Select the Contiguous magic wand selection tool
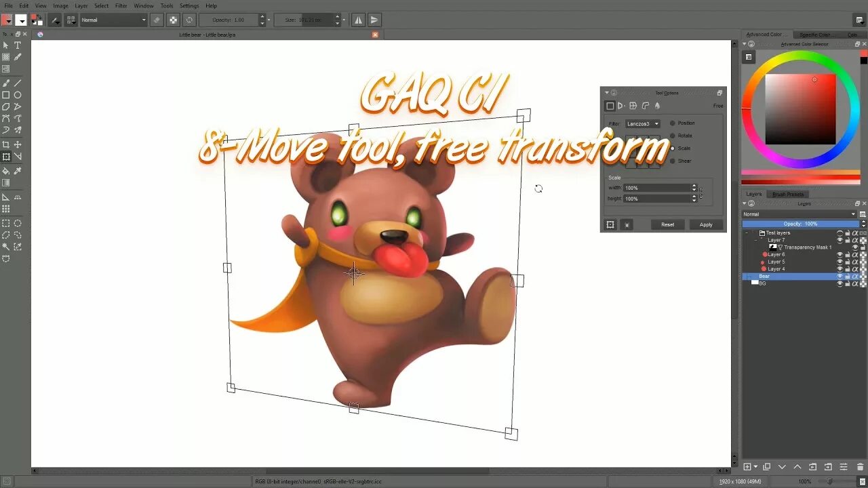This screenshot has width=868, height=488. [6, 247]
